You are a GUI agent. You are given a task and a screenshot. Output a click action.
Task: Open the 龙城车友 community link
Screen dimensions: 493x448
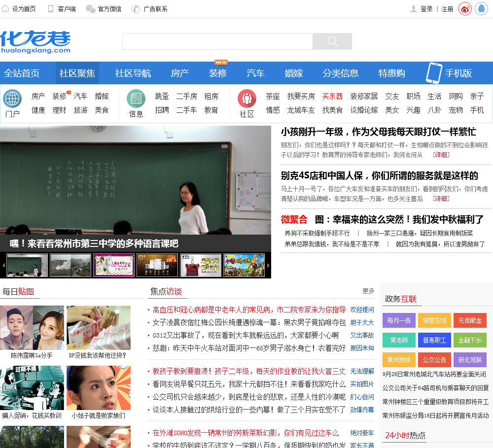tap(301, 110)
